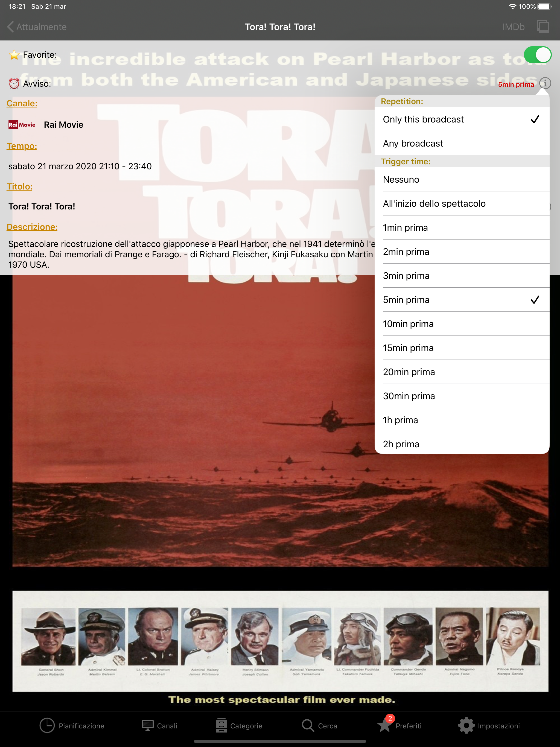
Task: Select Any broadcast repetition option
Action: (x=461, y=144)
